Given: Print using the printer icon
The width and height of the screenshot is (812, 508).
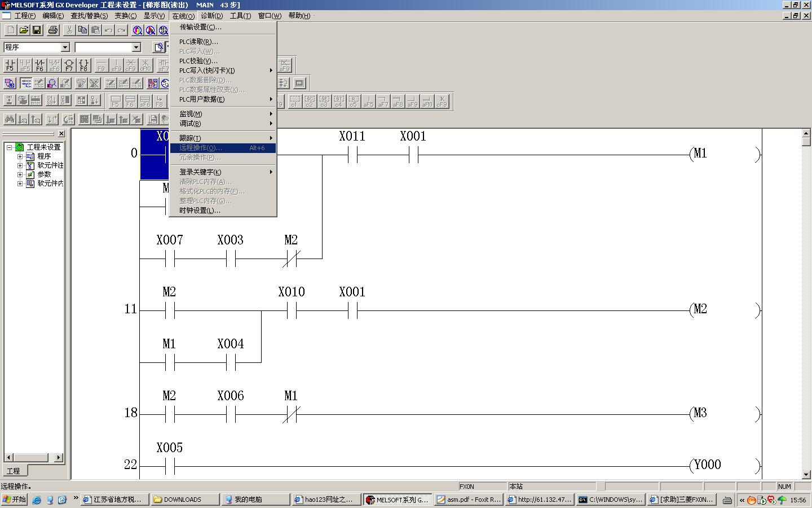Looking at the screenshot, I should pyautogui.click(x=53, y=30).
